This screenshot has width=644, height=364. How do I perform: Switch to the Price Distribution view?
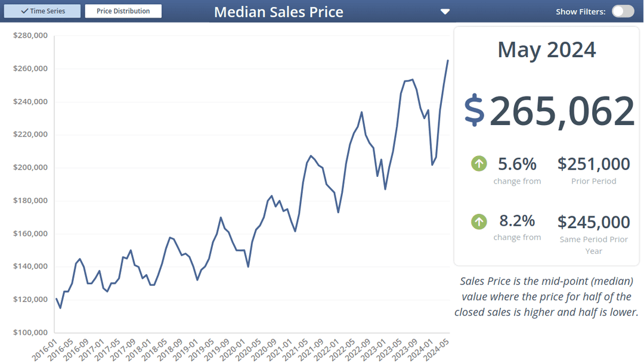[x=123, y=11]
